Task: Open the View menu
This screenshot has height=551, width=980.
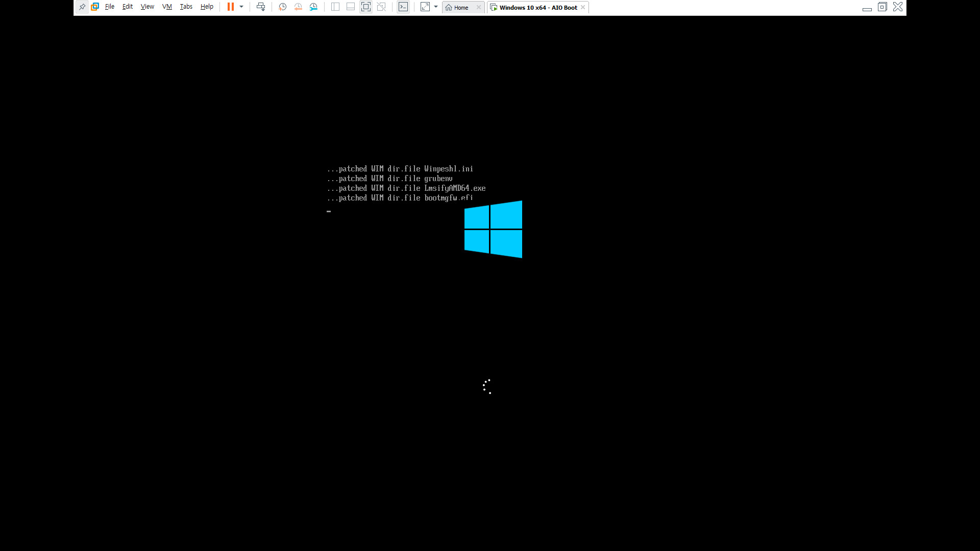Action: point(148,7)
